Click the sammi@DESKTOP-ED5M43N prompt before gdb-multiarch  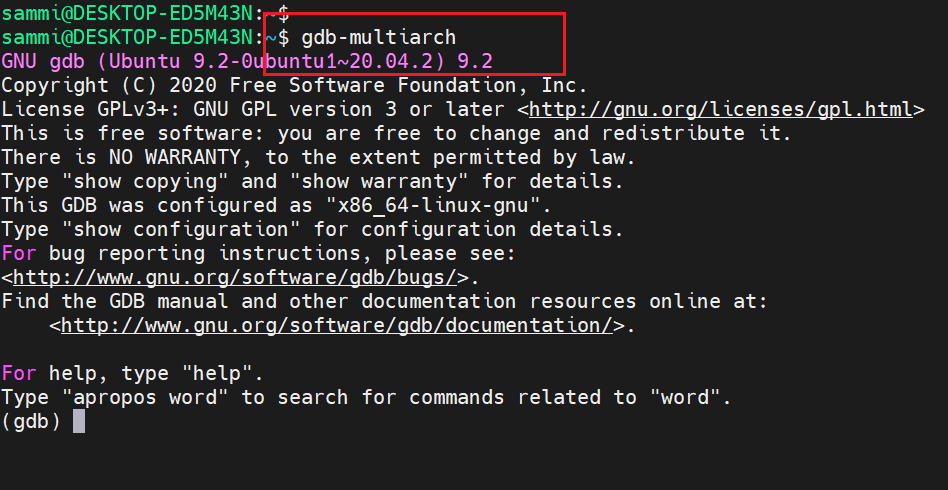(145, 38)
